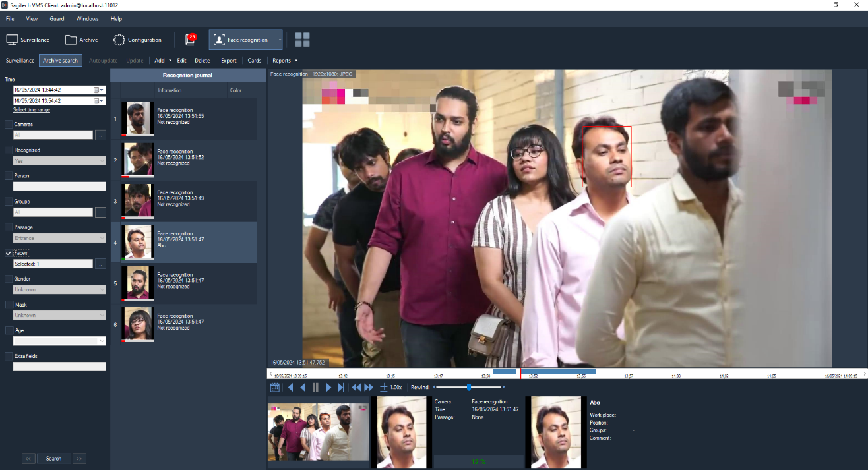Jump to the previous frame start
This screenshot has width=868, height=470.
pos(290,388)
